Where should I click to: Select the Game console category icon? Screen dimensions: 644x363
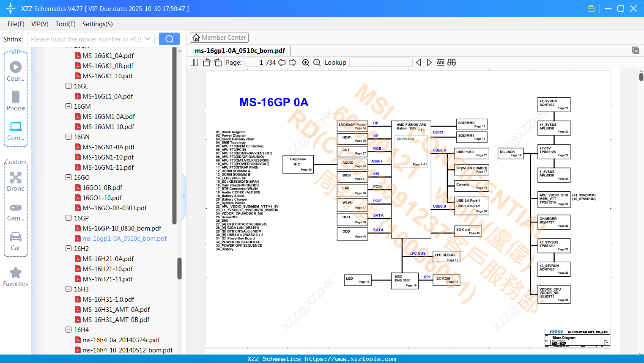[16, 212]
